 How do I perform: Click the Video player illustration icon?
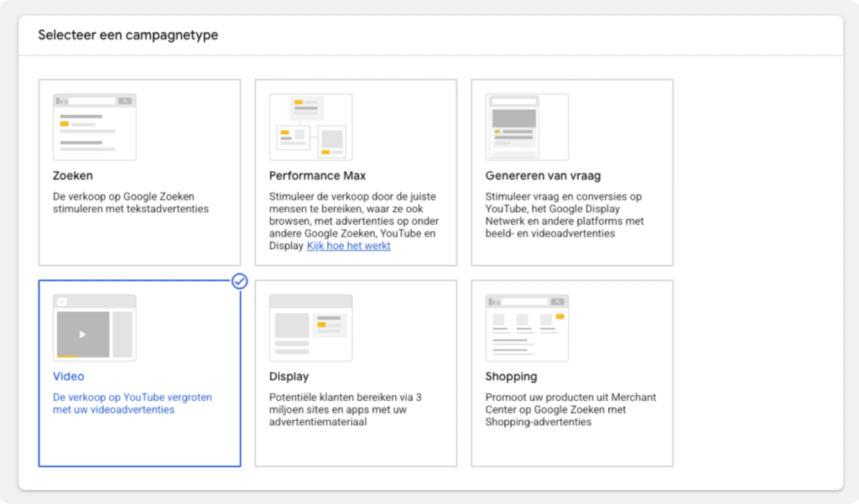pos(94,328)
